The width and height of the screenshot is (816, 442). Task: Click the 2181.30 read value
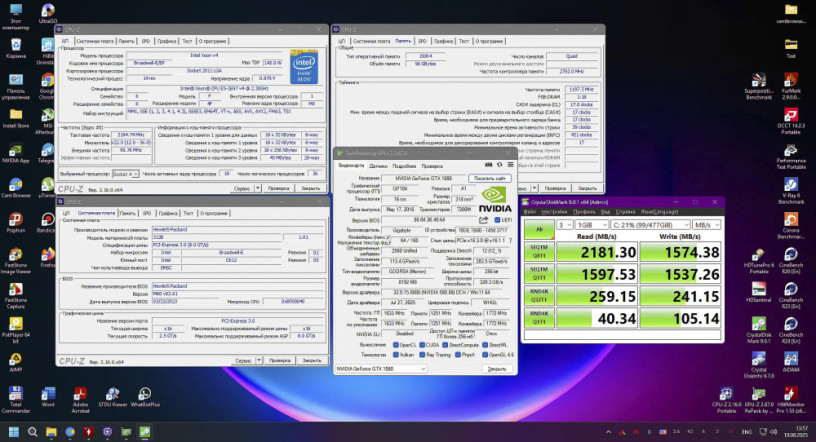pos(597,252)
